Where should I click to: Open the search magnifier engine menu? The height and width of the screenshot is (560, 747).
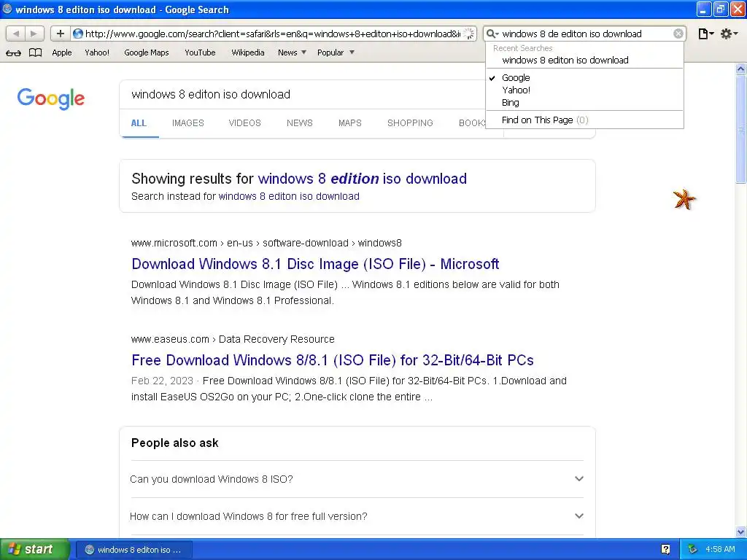click(492, 34)
